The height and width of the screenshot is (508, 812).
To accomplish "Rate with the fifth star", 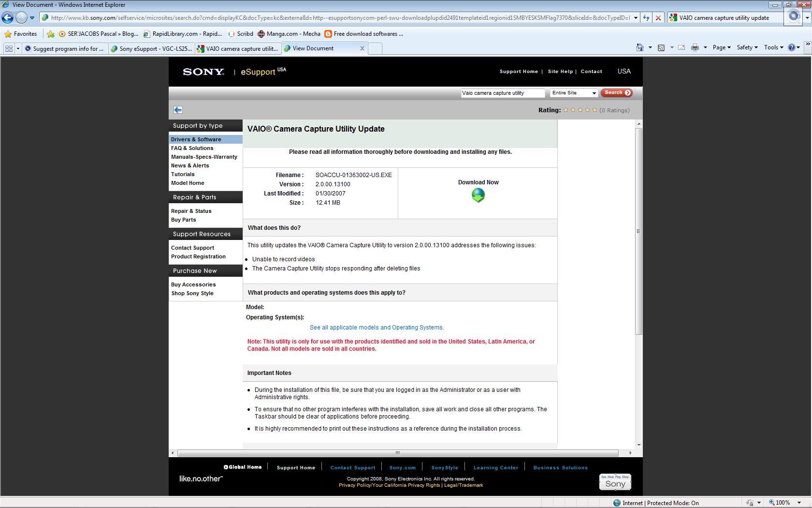I will [x=595, y=110].
